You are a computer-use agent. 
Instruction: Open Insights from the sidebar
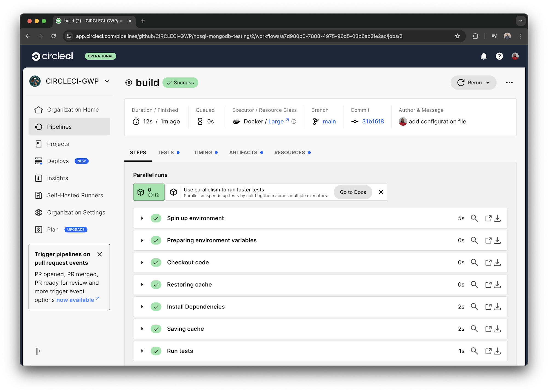58,178
